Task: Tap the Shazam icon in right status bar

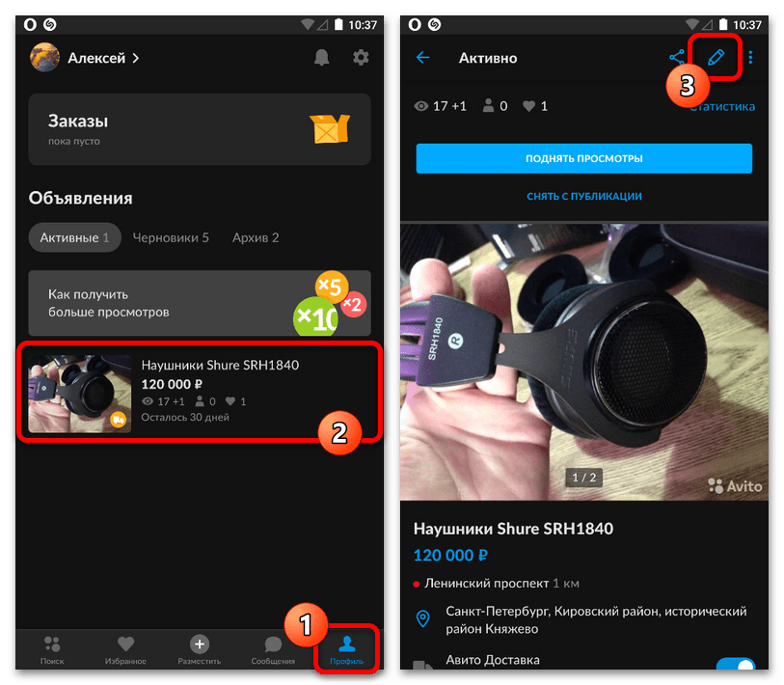Action: 435,24
